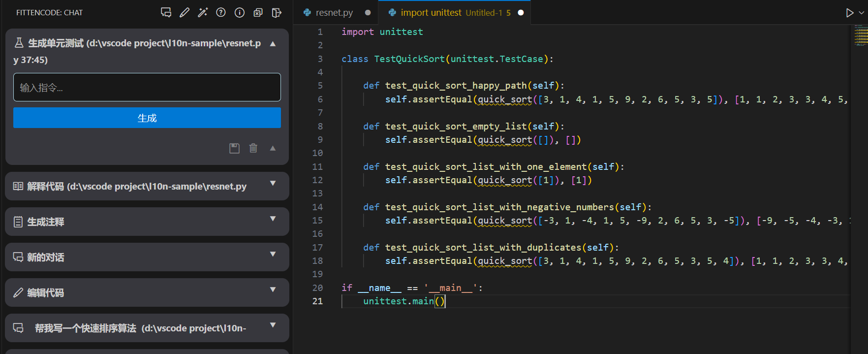Delete the conversation with the trash icon
The image size is (868, 354).
coord(253,148)
